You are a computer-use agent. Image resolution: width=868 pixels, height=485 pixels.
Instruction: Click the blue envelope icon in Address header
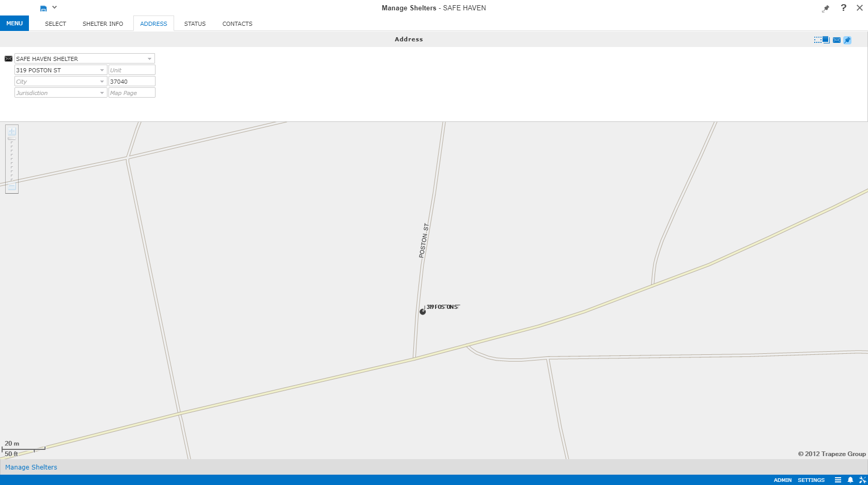click(836, 40)
